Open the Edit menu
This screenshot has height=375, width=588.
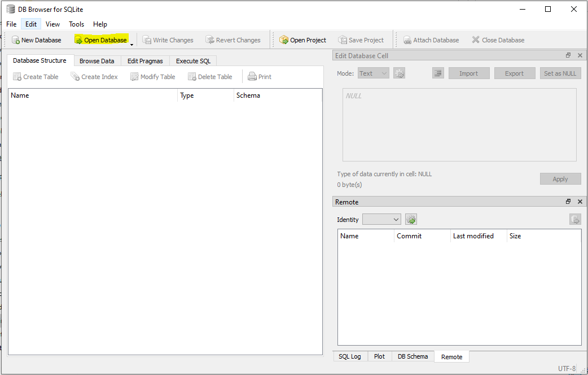coord(30,24)
